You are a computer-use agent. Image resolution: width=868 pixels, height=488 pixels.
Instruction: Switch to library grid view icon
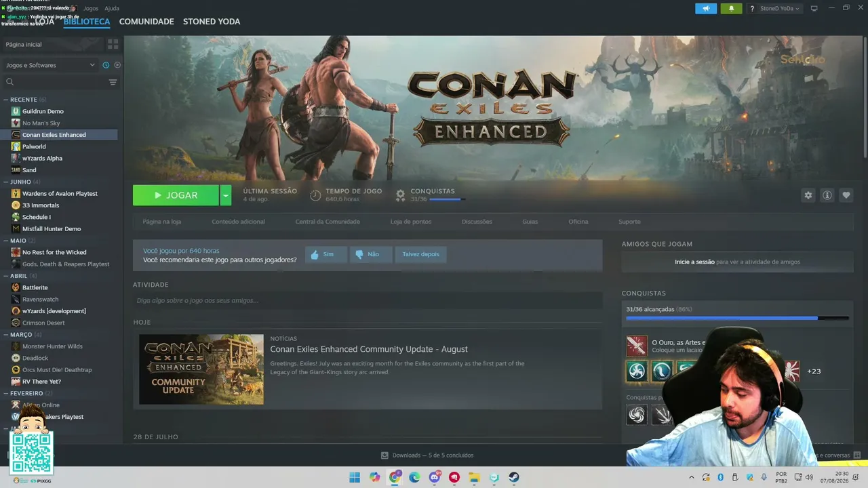point(113,44)
